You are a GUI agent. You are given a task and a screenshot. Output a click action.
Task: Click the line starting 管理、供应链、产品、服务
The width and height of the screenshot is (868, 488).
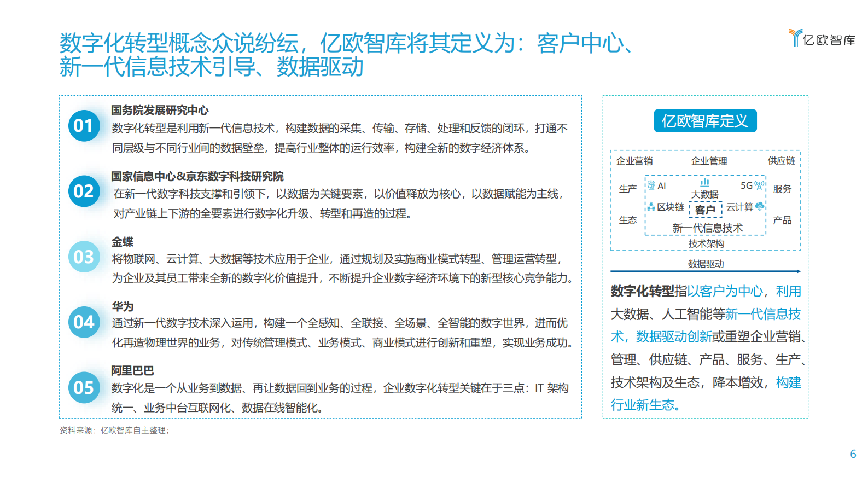pos(708,360)
